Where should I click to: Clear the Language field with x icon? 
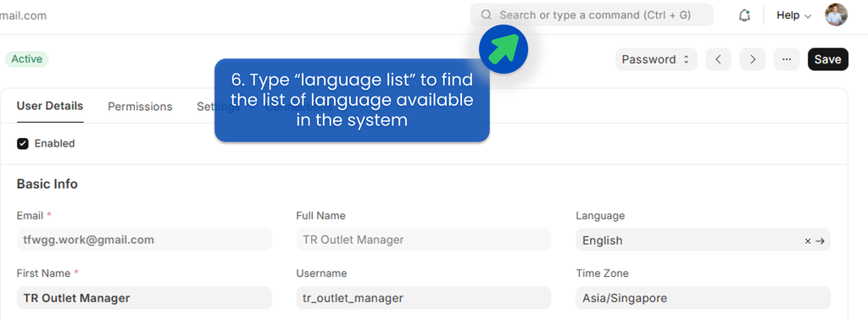[808, 241]
